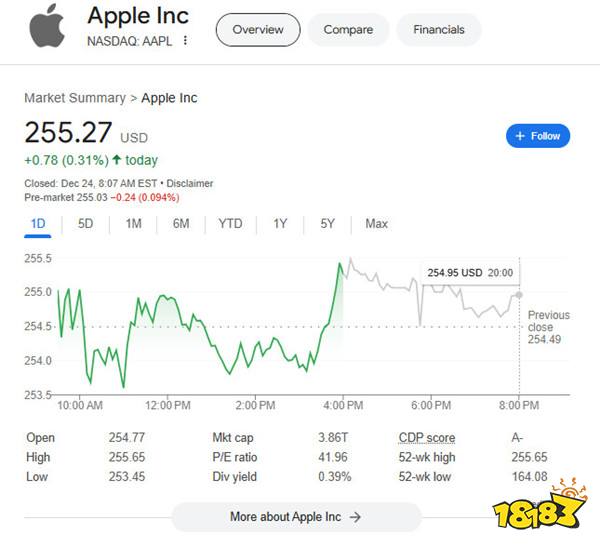Screen dimensions: 600x546
Task: Open the Market Summary breadcrumb link
Action: click(75, 98)
